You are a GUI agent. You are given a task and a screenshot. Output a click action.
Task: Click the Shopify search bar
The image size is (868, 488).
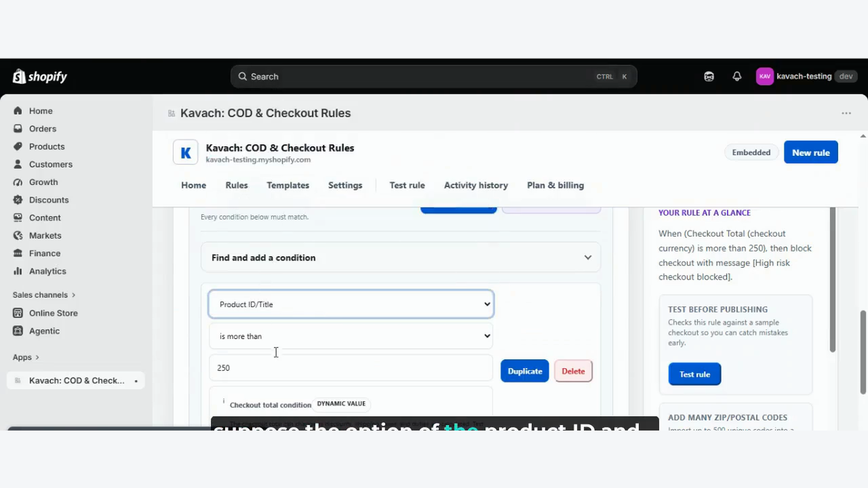[433, 76]
